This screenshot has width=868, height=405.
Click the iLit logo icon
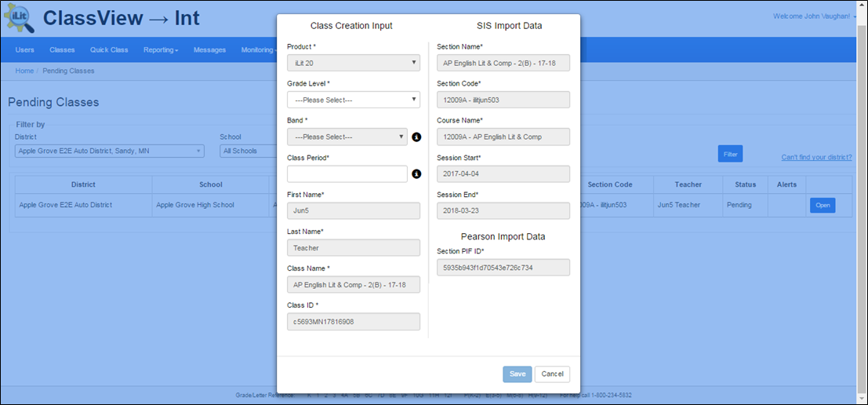pyautogui.click(x=19, y=19)
